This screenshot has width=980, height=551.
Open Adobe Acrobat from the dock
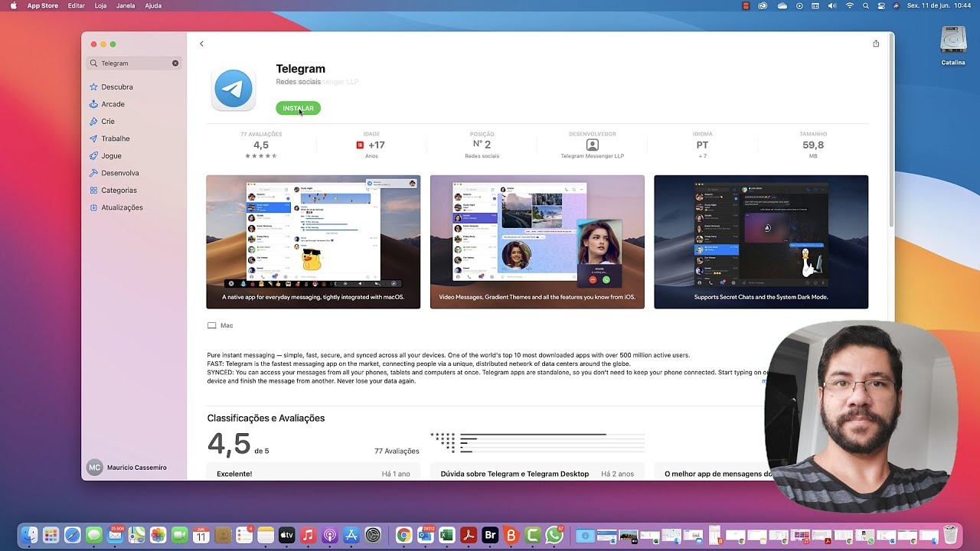(469, 536)
